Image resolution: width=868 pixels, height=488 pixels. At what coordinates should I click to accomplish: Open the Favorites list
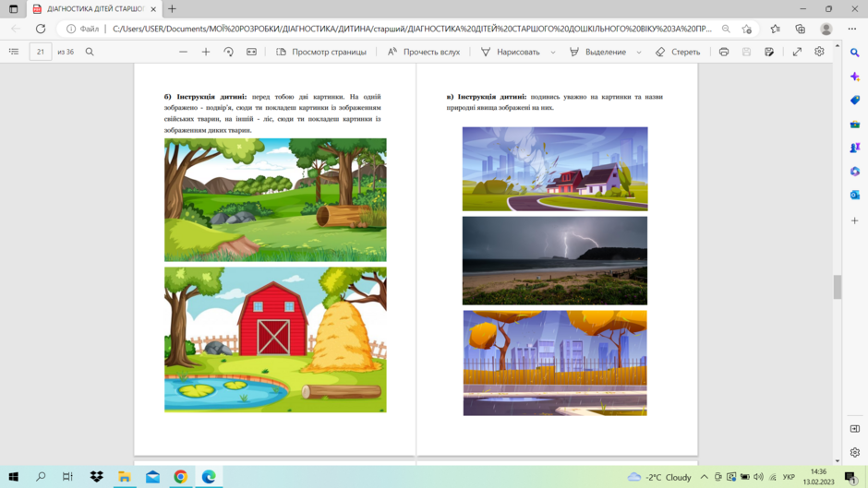tap(775, 29)
